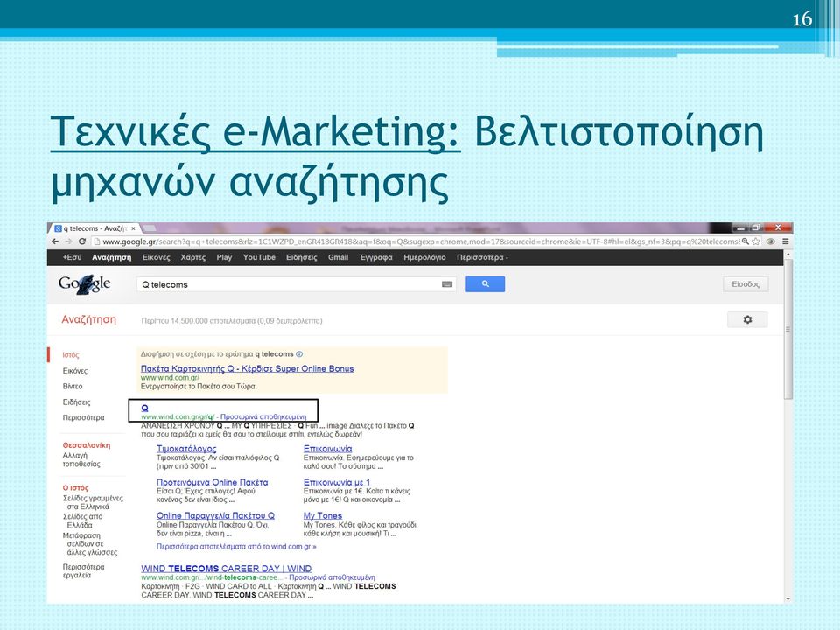The width and height of the screenshot is (840, 630).
Task: Open YouTube in the top bar
Action: [x=259, y=257]
